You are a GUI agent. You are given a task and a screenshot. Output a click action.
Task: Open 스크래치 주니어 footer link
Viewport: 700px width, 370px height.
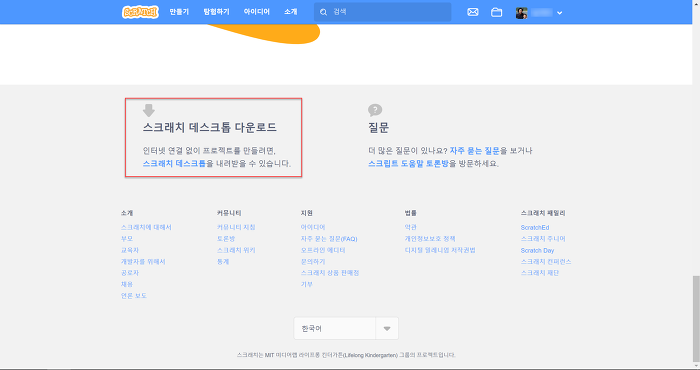[543, 239]
